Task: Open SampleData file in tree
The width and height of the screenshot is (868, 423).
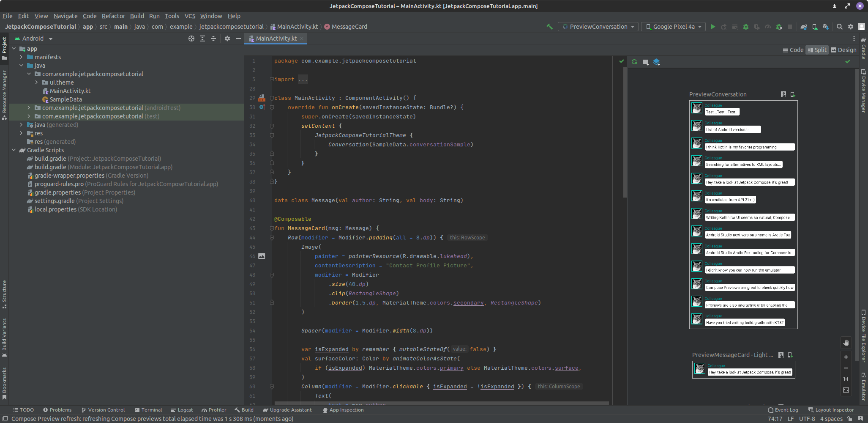Action: pos(63,99)
